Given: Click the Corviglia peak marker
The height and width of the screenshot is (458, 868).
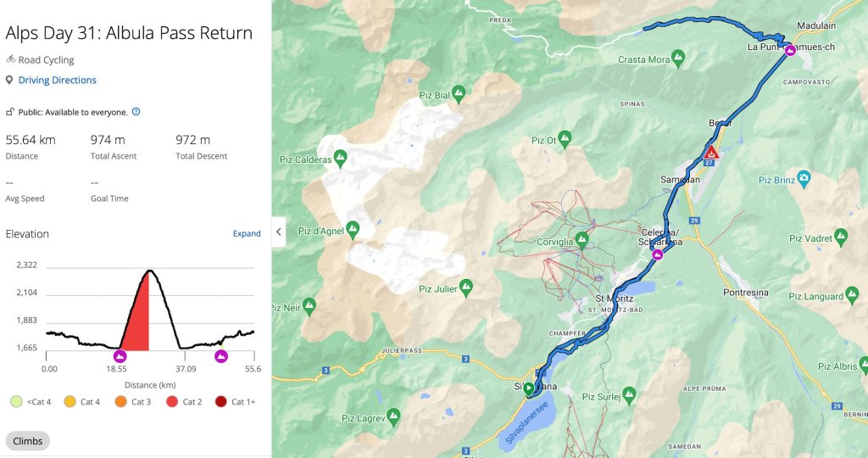Looking at the screenshot, I should tap(581, 239).
